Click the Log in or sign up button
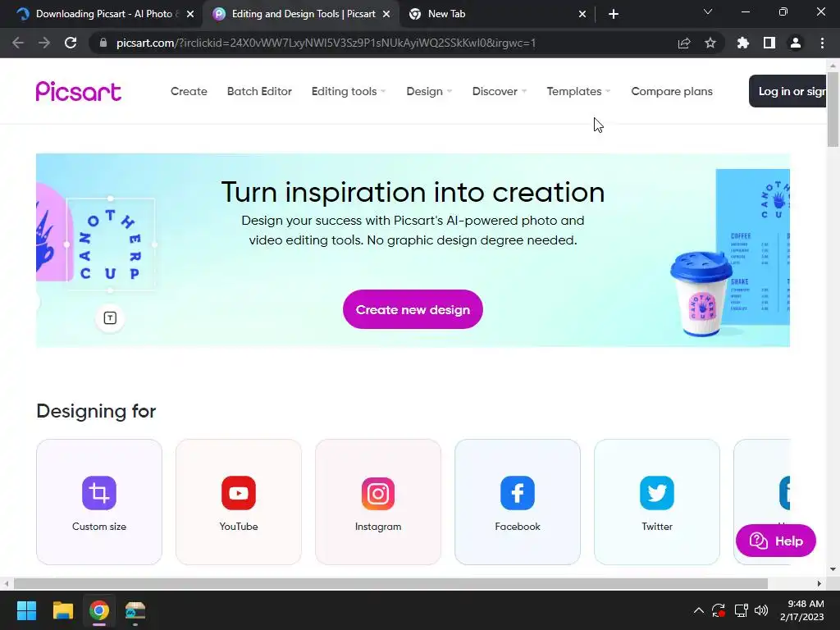840x630 pixels. [787, 91]
